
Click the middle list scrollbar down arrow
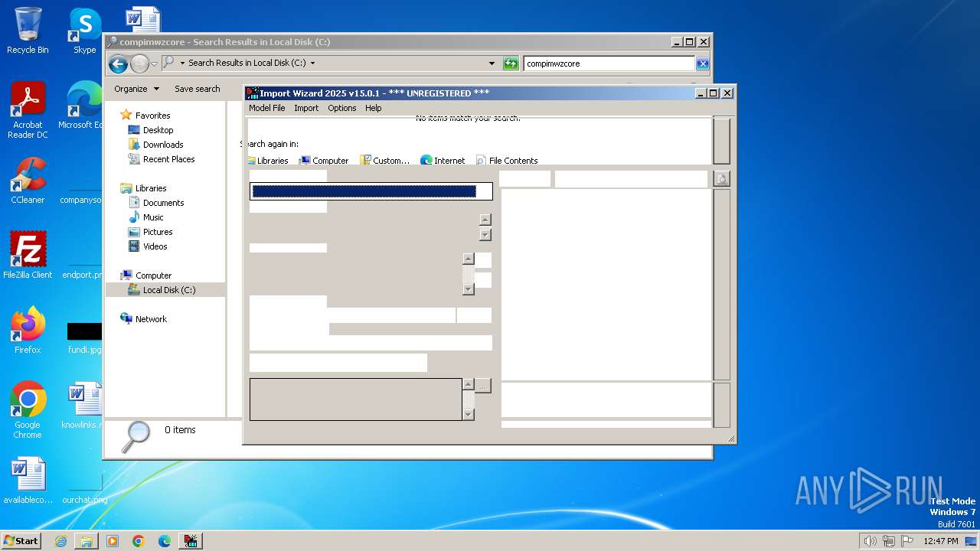[469, 289]
